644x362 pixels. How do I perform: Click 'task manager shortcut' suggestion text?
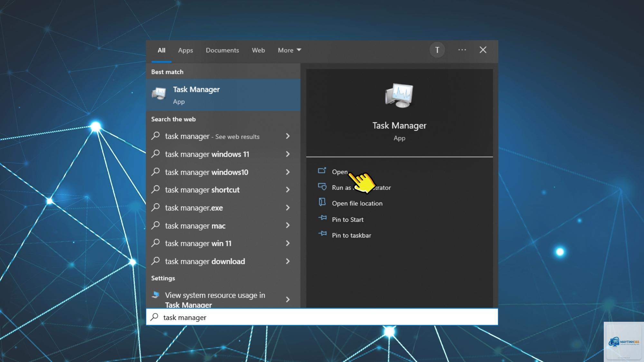(x=202, y=190)
